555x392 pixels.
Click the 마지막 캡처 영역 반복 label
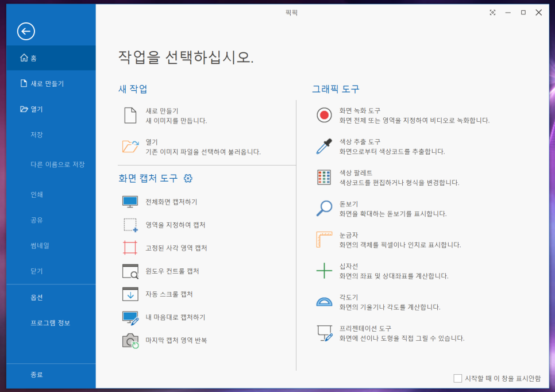tap(176, 340)
